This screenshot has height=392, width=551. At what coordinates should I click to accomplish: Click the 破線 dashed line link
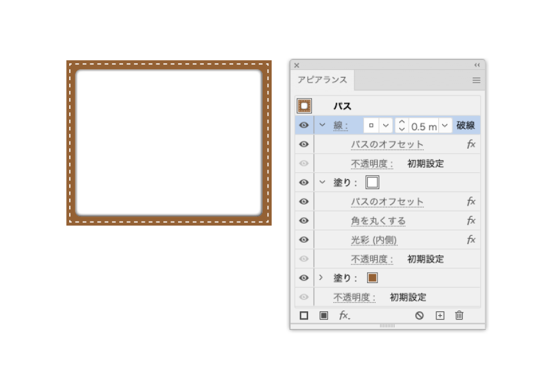(x=466, y=126)
